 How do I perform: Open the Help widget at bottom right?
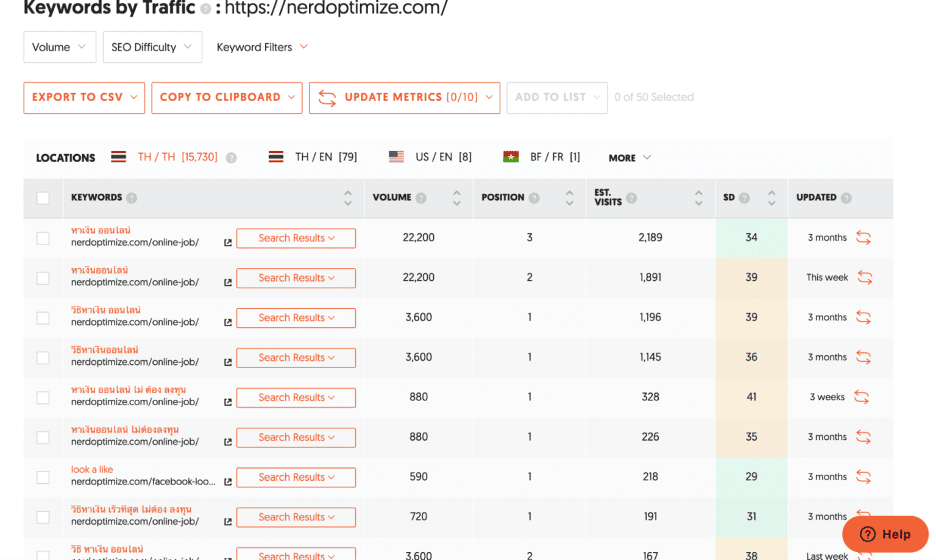(885, 534)
